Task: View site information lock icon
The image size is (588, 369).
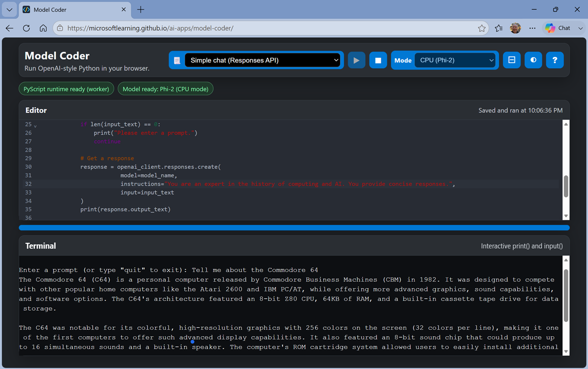Action: (x=59, y=28)
